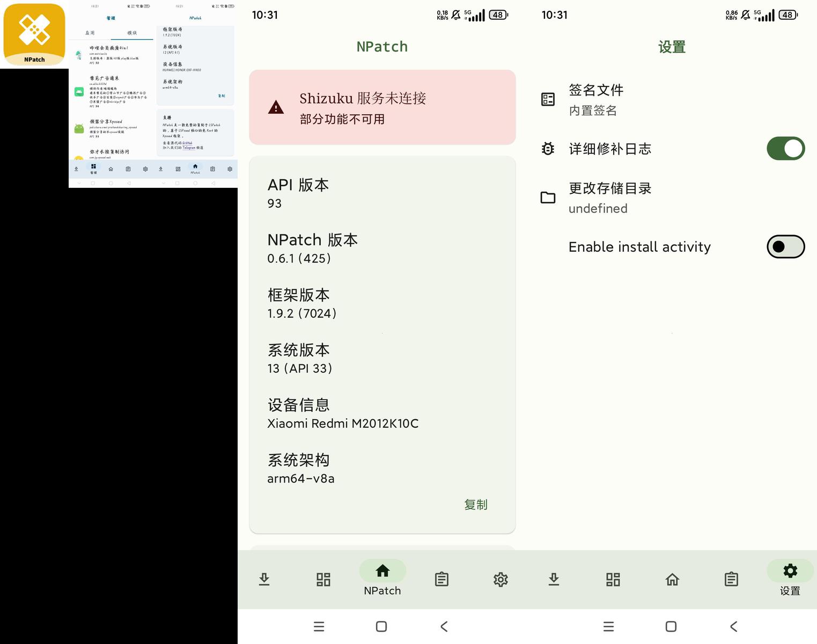Click the 复制 button on the info card
The height and width of the screenshot is (644, 817).
point(475,504)
